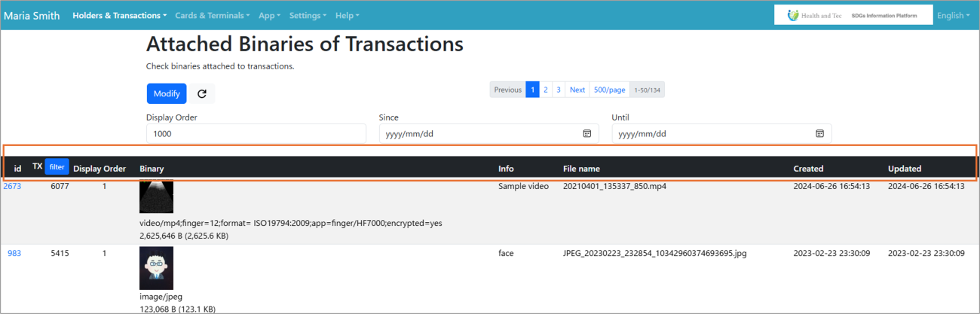
Task: Go to page 2 of results
Action: [x=546, y=90]
